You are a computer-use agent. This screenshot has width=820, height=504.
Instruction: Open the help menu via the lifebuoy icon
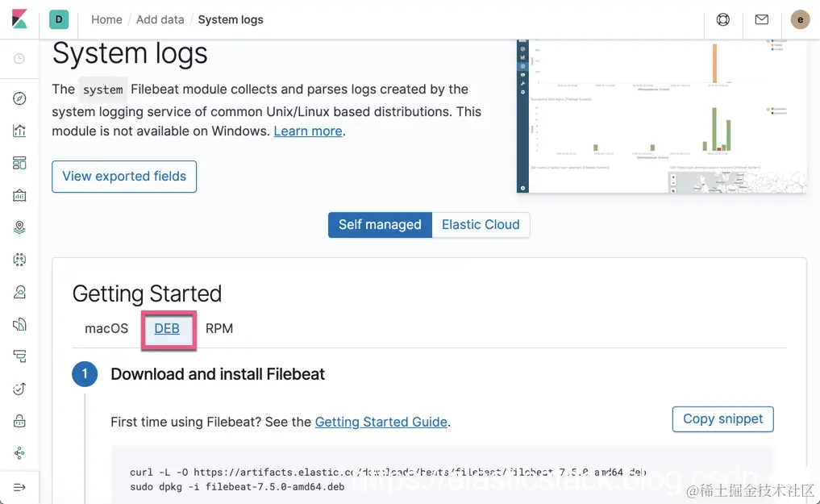723,19
